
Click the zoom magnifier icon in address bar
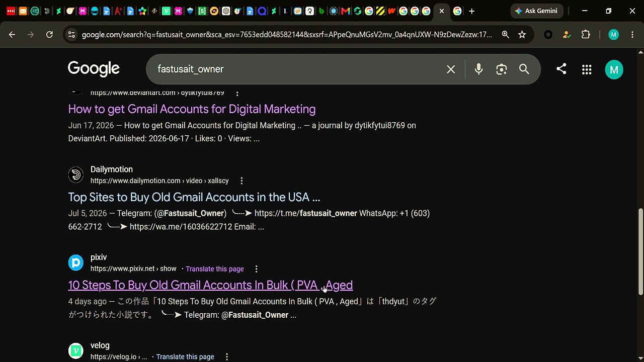click(505, 35)
